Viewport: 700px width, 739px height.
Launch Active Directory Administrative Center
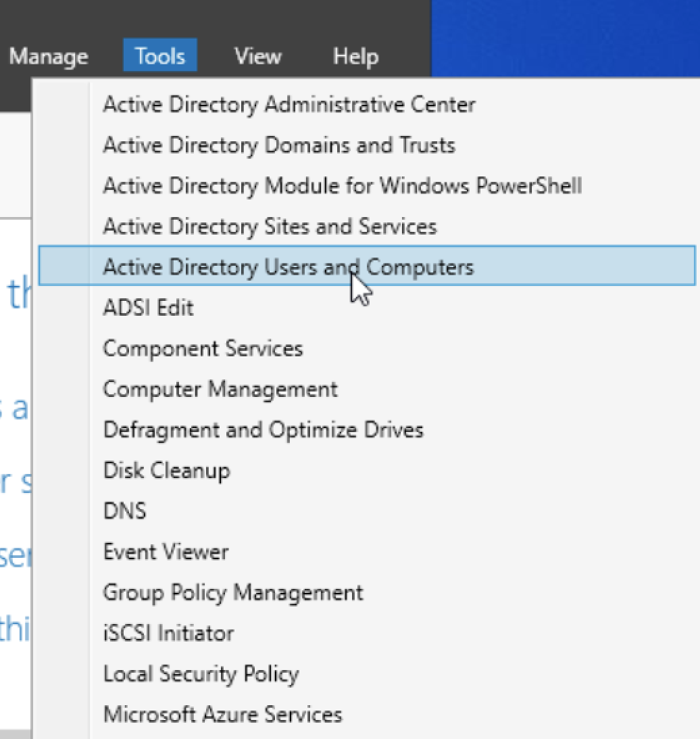coord(366,104)
